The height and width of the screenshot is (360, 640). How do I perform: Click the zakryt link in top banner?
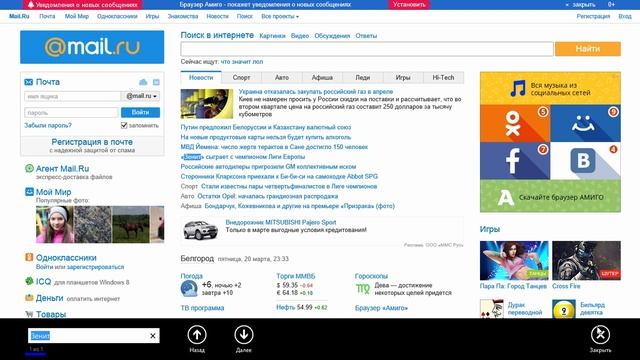583,4
